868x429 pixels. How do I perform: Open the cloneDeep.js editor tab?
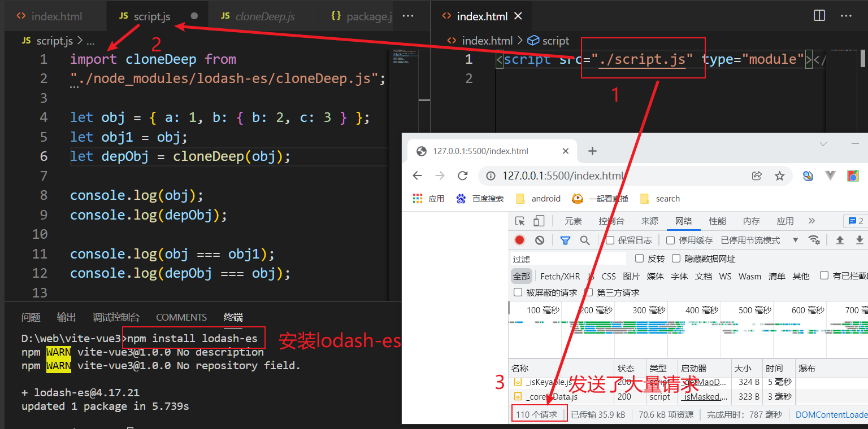(x=263, y=16)
